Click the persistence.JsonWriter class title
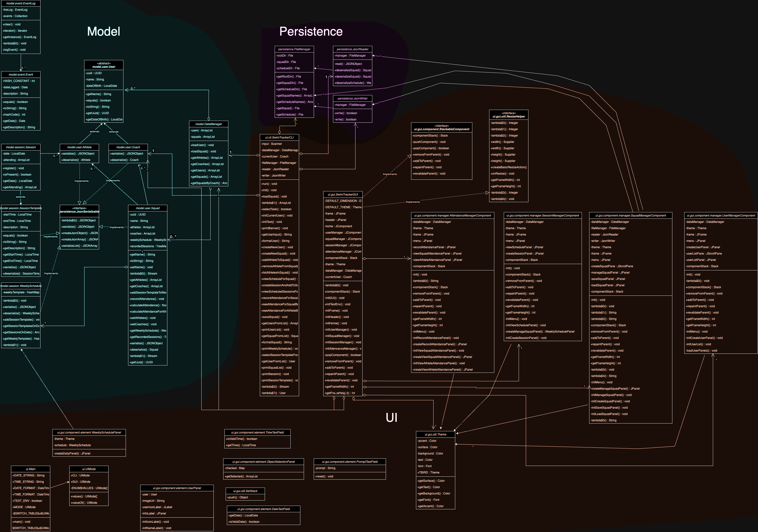The image size is (758, 532). click(353, 98)
